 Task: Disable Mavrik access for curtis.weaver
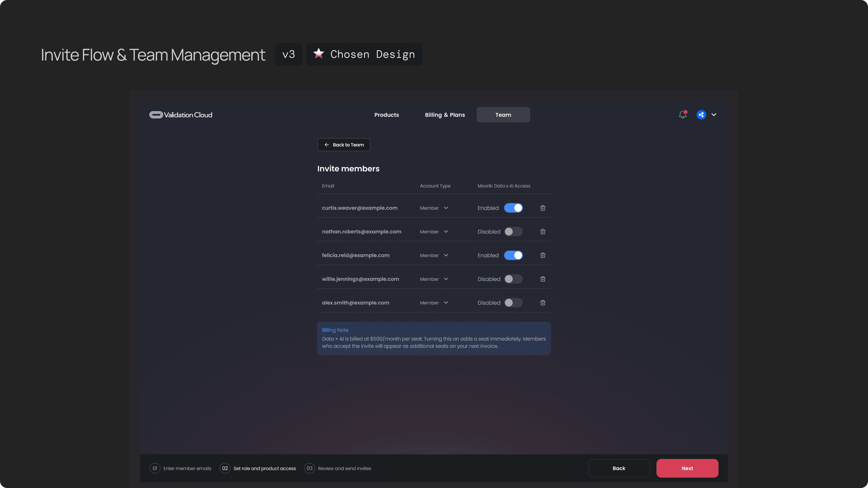click(513, 208)
